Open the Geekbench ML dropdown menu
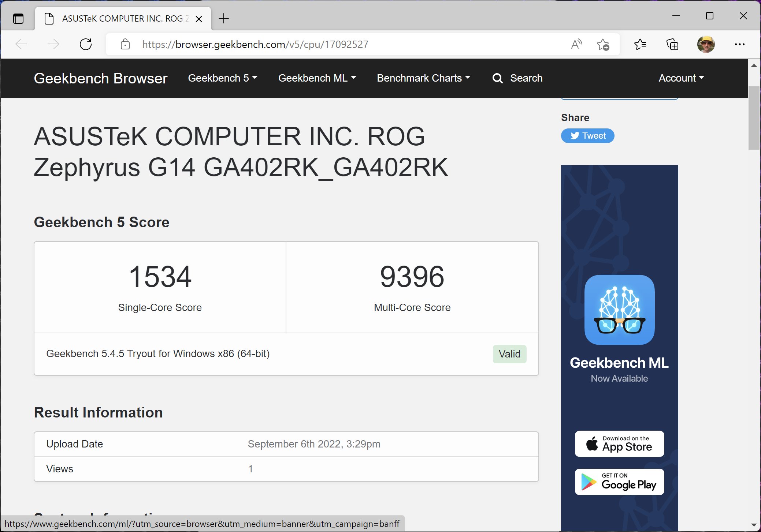Screen dimensions: 761x532 click(x=317, y=78)
